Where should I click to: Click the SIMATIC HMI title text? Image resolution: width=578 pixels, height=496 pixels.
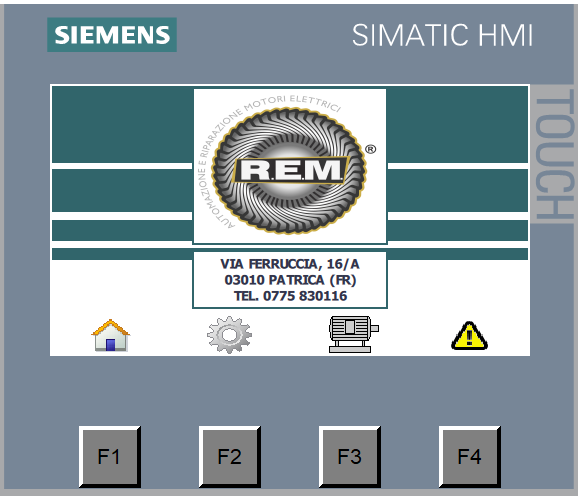click(442, 35)
